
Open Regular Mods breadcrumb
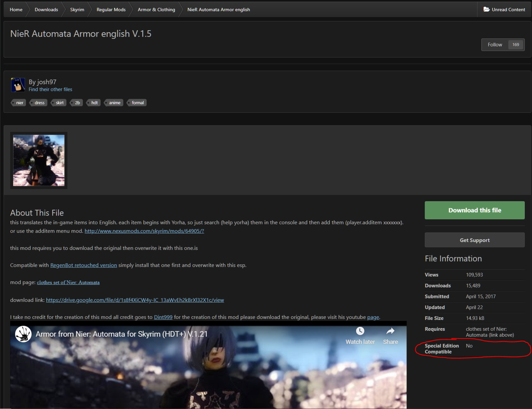point(111,9)
